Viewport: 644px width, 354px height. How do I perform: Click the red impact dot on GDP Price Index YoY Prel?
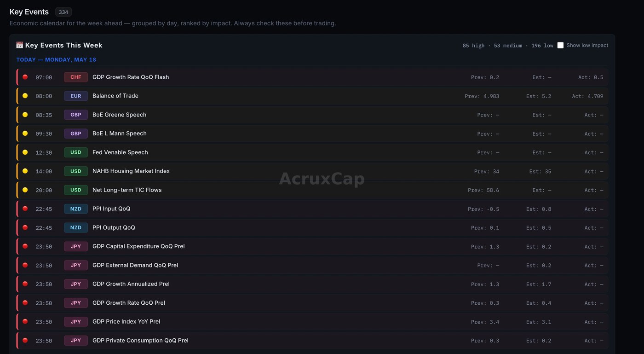(x=25, y=321)
